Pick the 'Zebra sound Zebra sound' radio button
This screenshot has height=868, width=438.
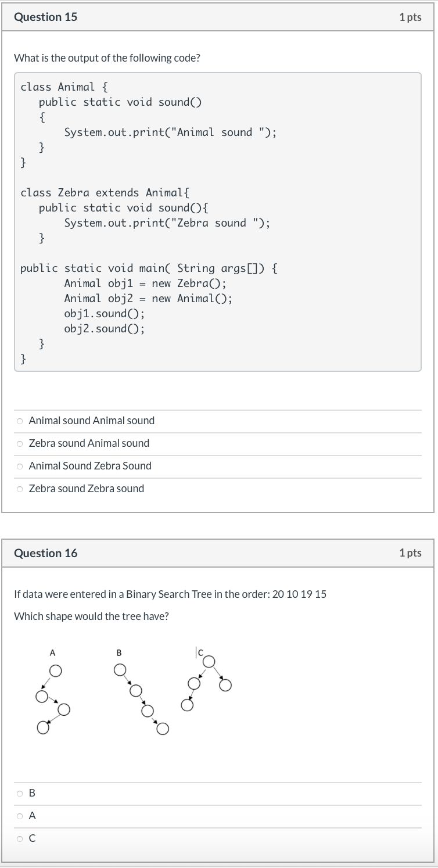pos(20,489)
